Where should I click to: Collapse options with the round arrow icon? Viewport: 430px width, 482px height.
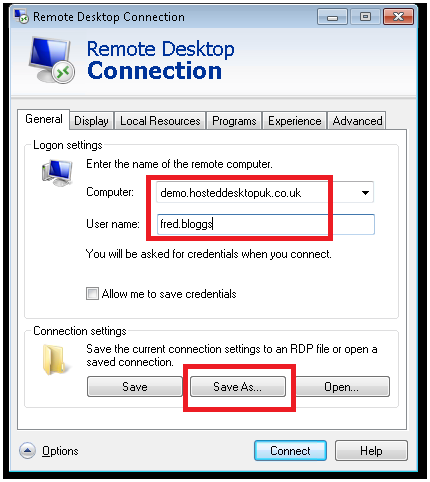pyautogui.click(x=27, y=451)
